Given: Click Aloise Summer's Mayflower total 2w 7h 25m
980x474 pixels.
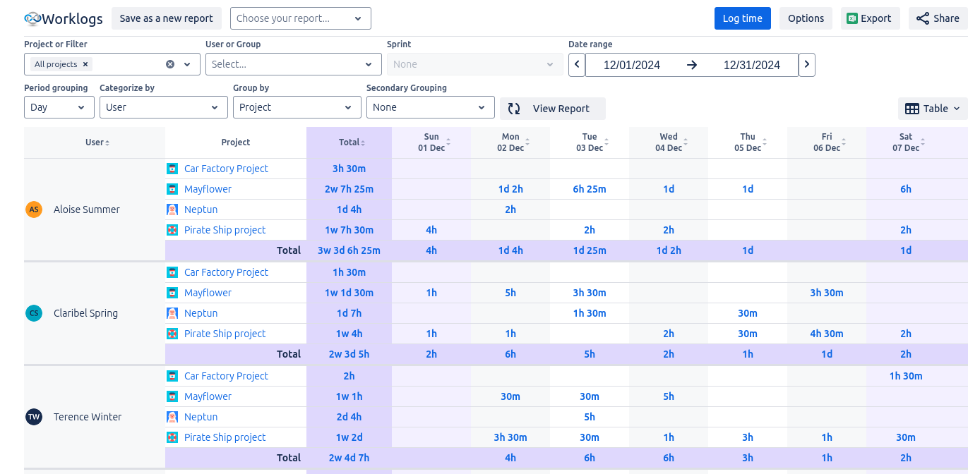Looking at the screenshot, I should [x=349, y=189].
